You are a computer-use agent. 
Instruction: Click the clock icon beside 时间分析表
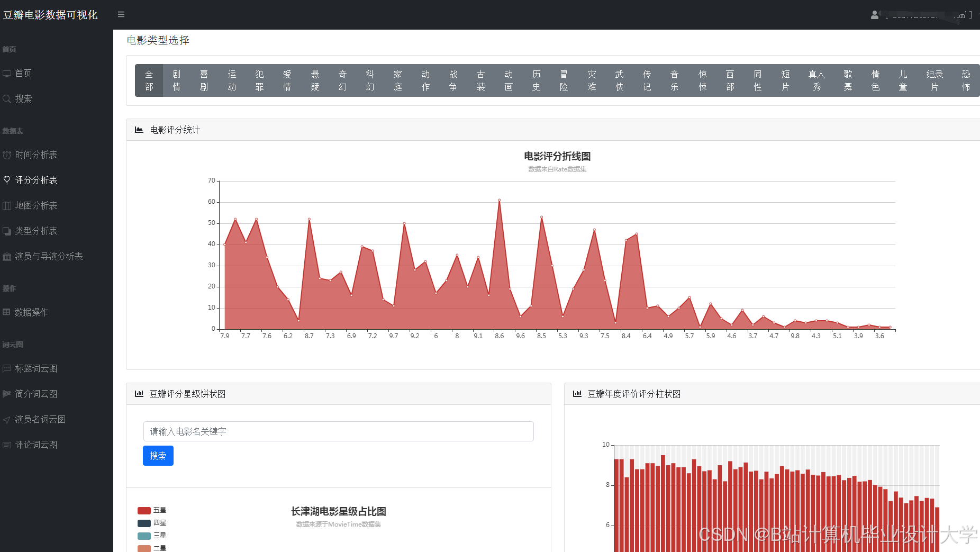[x=7, y=155]
